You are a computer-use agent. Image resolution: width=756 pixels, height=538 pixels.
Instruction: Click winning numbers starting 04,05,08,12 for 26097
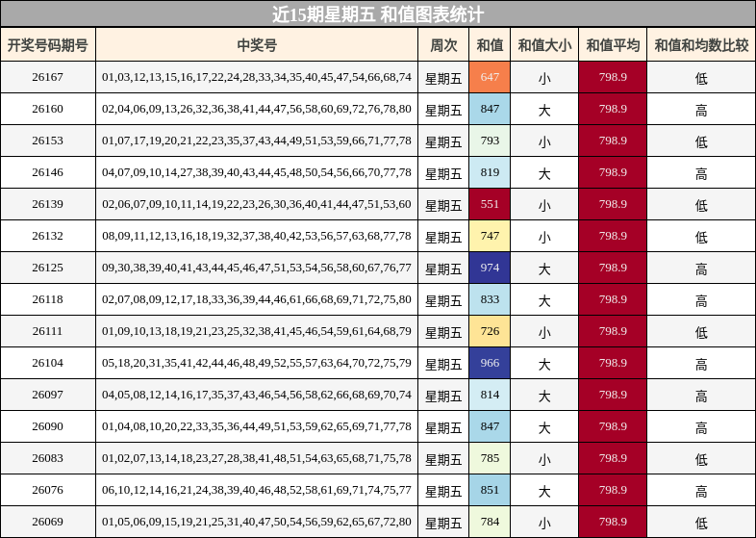257,395
